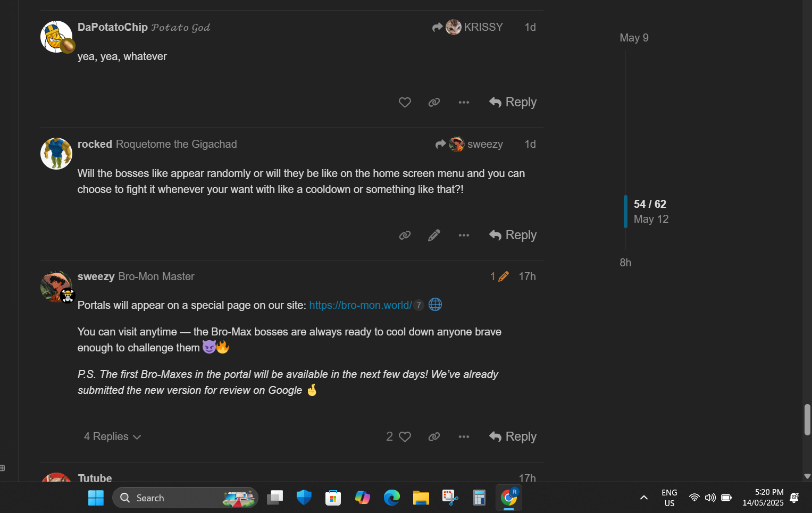Open Wi-Fi network settings in tray
The height and width of the screenshot is (513, 812).
coord(694,498)
